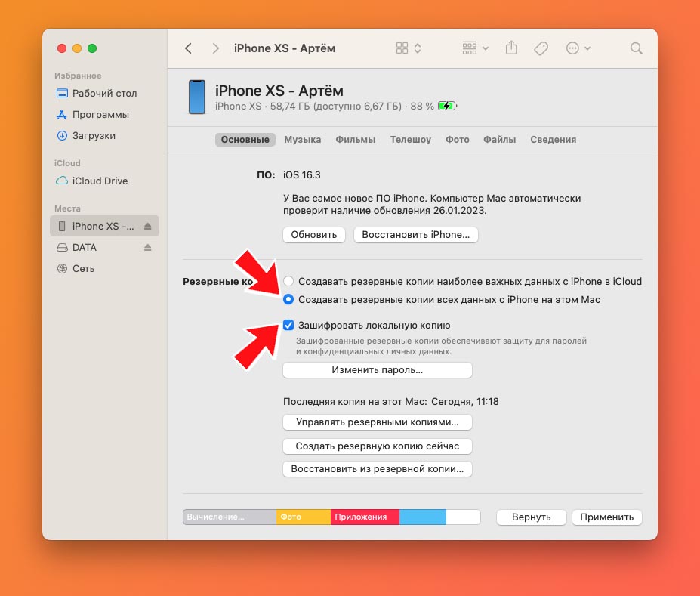Switch to icon grid view
The height and width of the screenshot is (596, 700).
402,48
